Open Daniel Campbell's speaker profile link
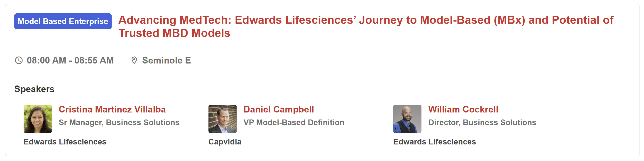644x161 pixels. point(279,109)
